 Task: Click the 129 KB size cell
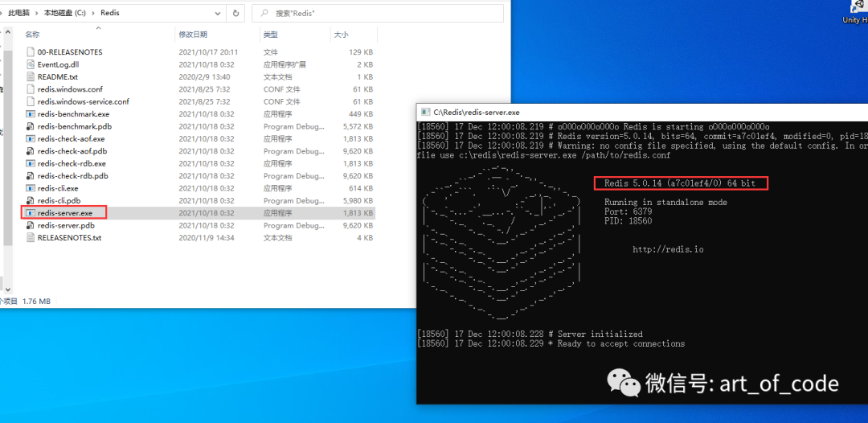pos(361,52)
